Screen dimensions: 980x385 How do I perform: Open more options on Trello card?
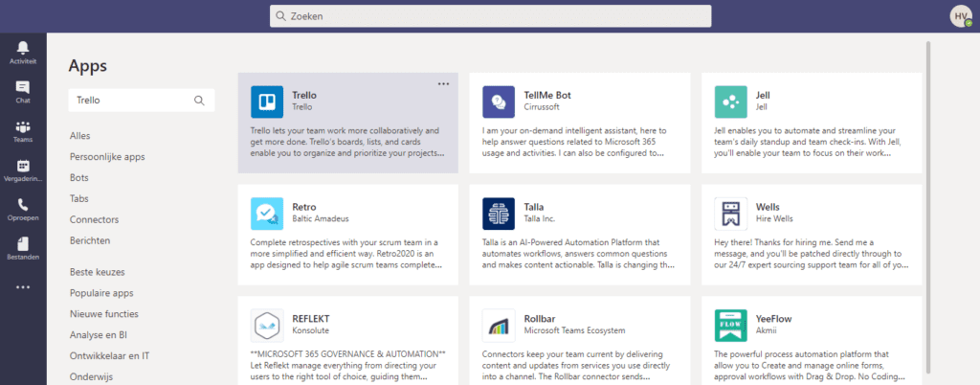(443, 83)
